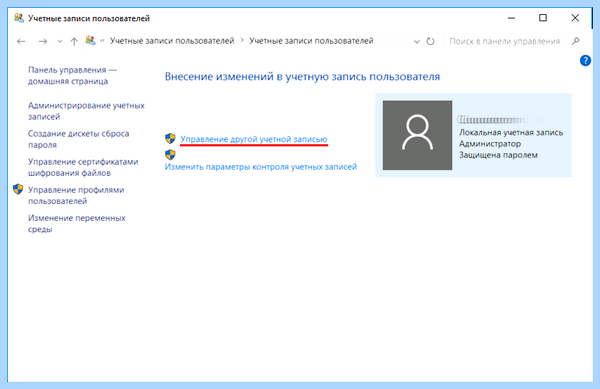Close the user accounts window

(x=575, y=18)
